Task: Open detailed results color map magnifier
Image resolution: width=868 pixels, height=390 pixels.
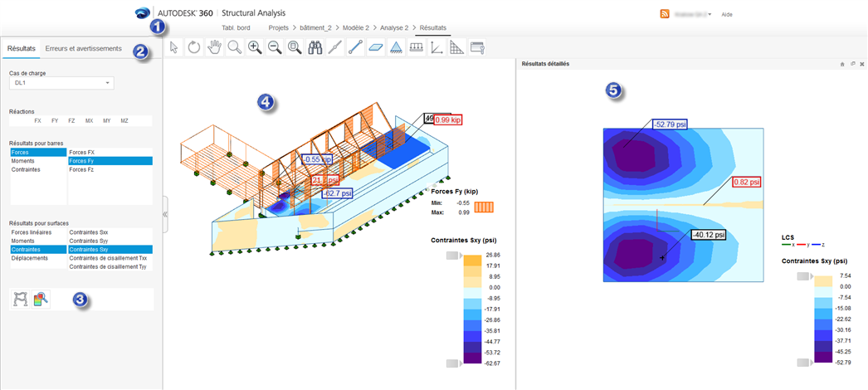Action: pos(41,300)
